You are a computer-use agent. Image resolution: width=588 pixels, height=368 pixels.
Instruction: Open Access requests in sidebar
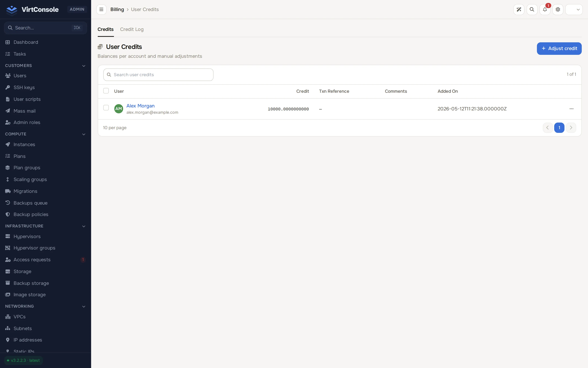tap(45, 259)
